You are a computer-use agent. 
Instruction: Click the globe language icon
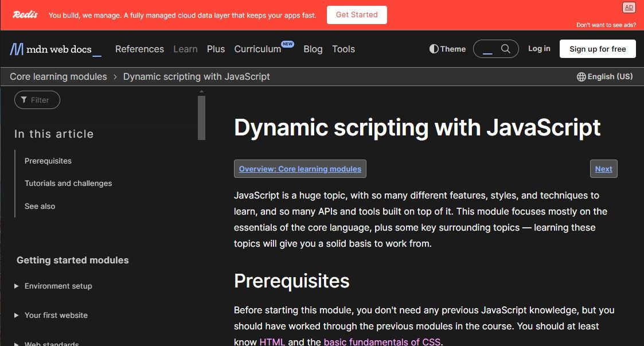tap(581, 77)
